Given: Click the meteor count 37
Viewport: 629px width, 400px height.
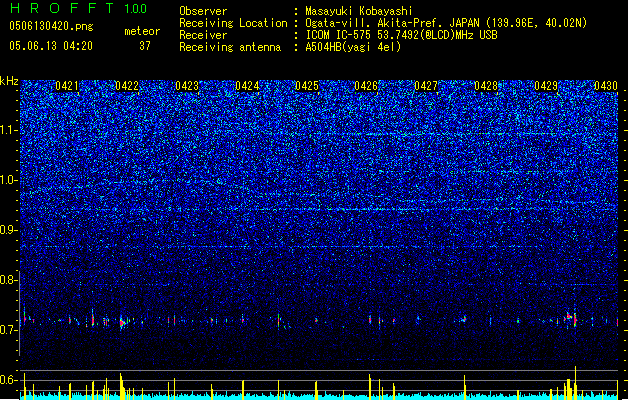Looking at the screenshot, I should (x=145, y=46).
